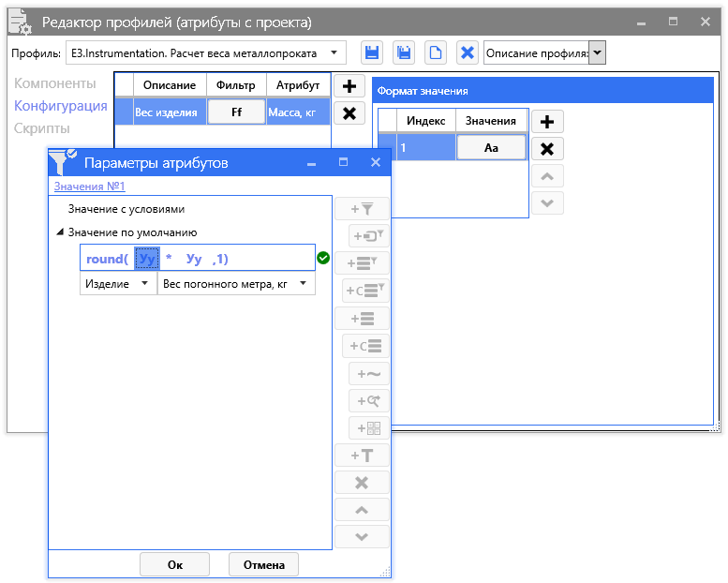Click the add text (+T) button
728x583 pixels.
tap(362, 456)
